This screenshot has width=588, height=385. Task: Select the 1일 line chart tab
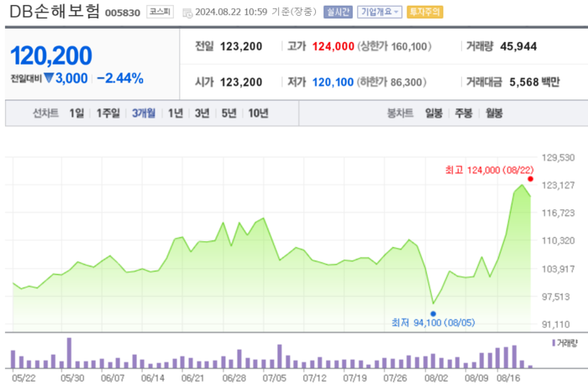tap(76, 113)
